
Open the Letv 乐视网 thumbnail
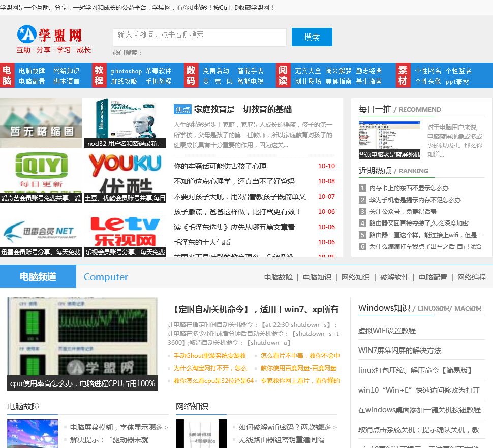(x=125, y=232)
